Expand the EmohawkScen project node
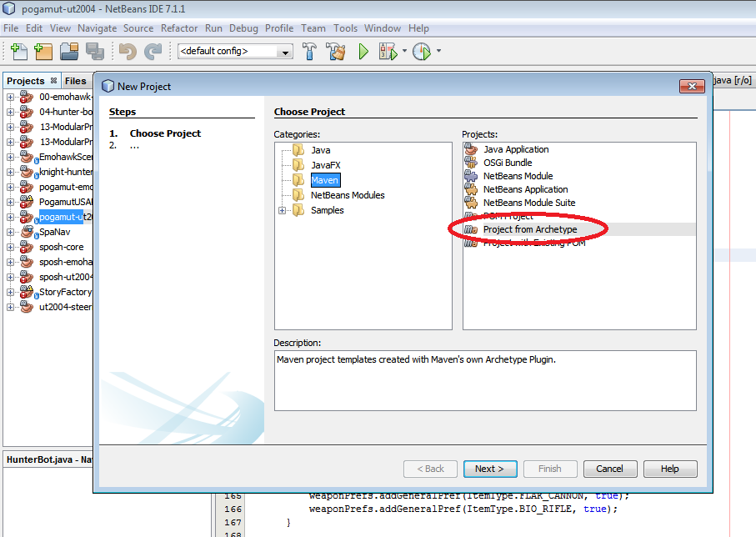Screen dimensions: 756x537 [x=10, y=157]
